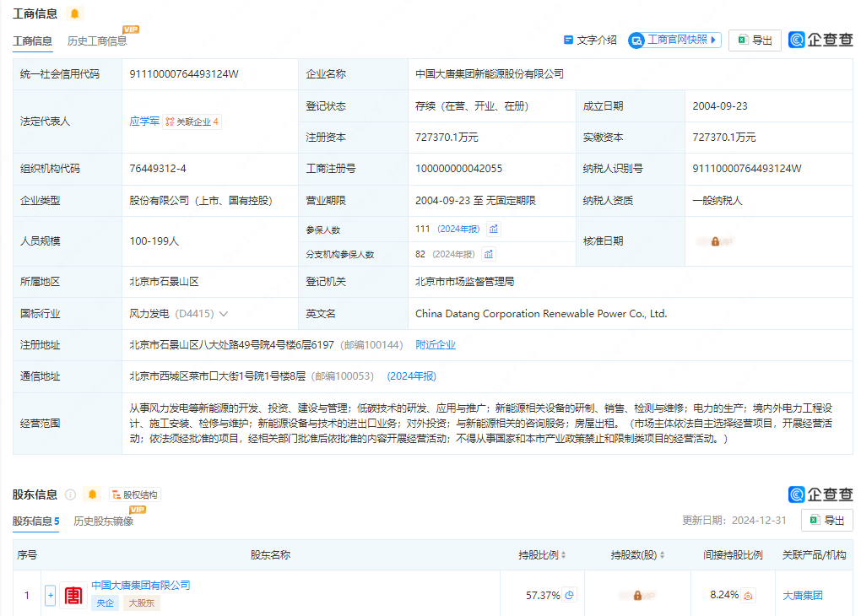
Task: Expand the 风力发电 industry classification chevron
Action: (224, 314)
